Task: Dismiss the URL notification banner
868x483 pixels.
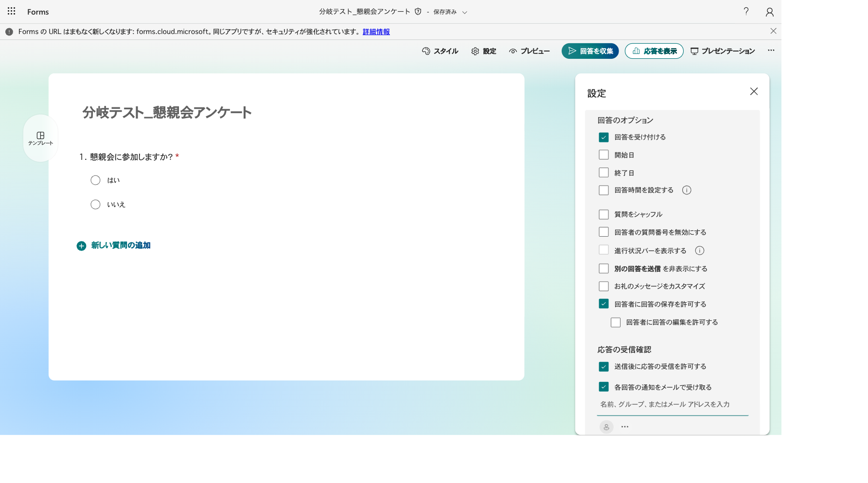Action: (773, 31)
